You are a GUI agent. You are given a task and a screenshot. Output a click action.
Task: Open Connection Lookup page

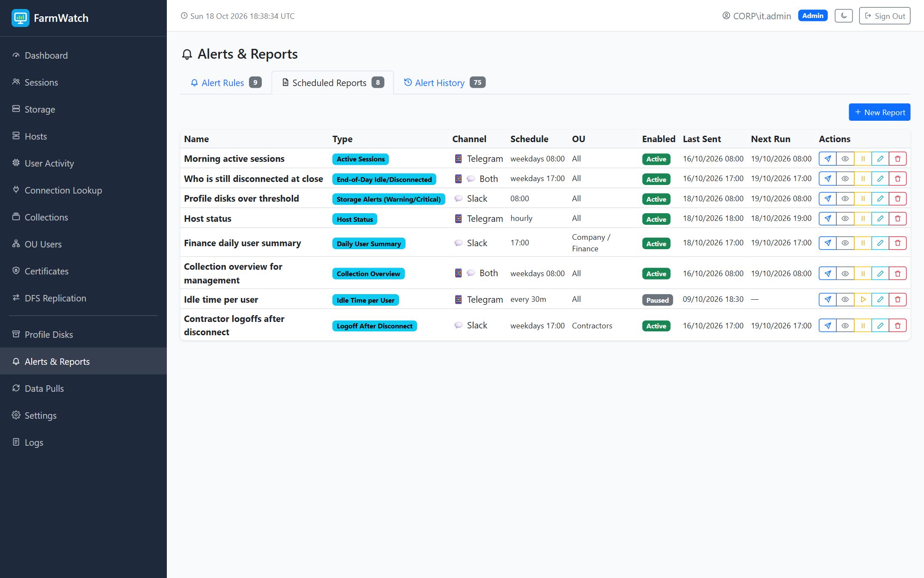click(x=83, y=190)
